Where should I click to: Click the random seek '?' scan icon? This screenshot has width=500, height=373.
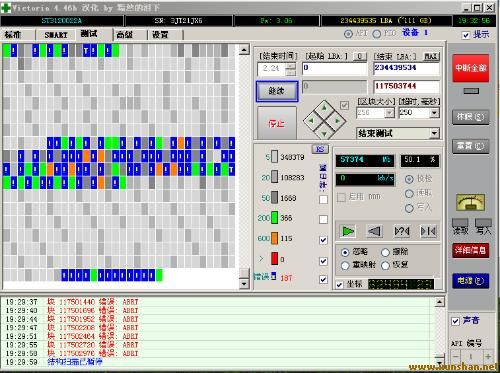402,231
